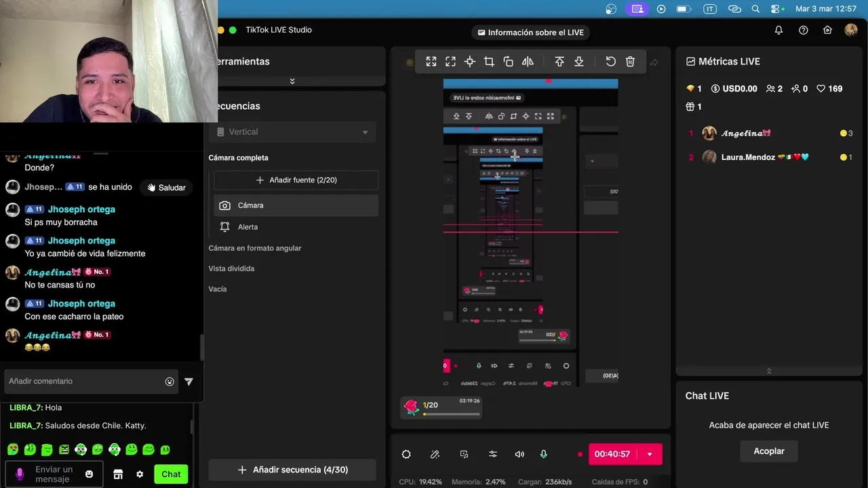This screenshot has width=868, height=488.
Task: Expand the double chevron under Herramientas
Action: (x=292, y=81)
